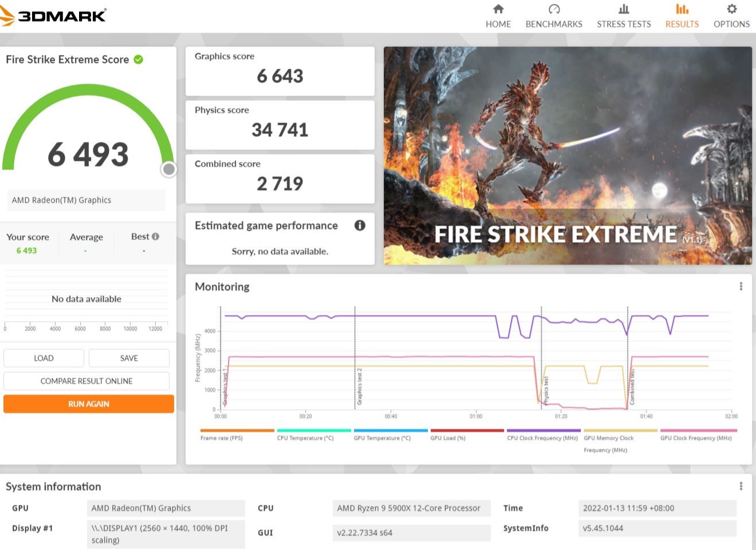Click 'Sorry, no data available.' message

[x=280, y=251]
